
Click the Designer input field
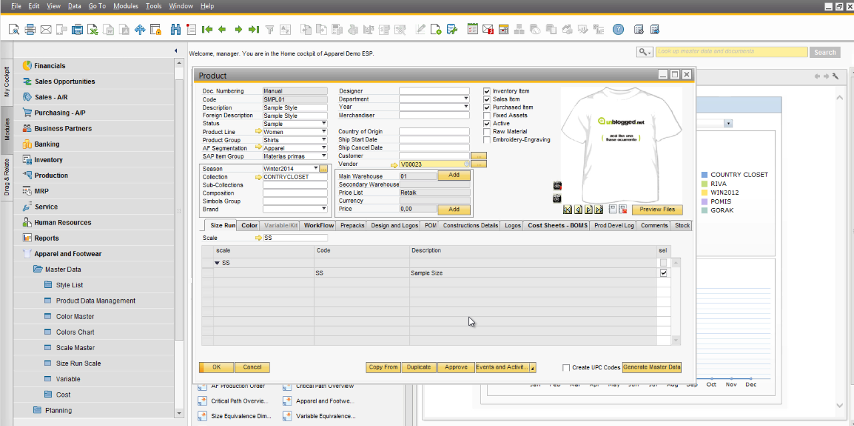coord(434,91)
